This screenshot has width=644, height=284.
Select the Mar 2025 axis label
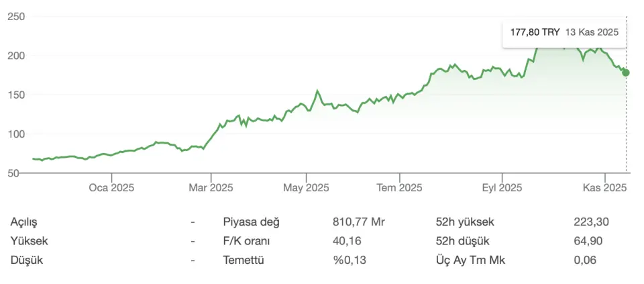211,187
